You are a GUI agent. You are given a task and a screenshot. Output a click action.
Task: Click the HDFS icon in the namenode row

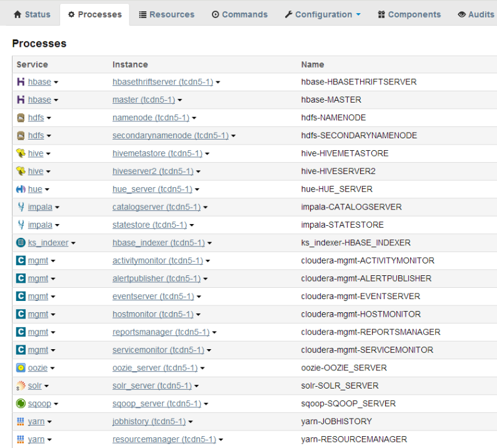(x=21, y=118)
